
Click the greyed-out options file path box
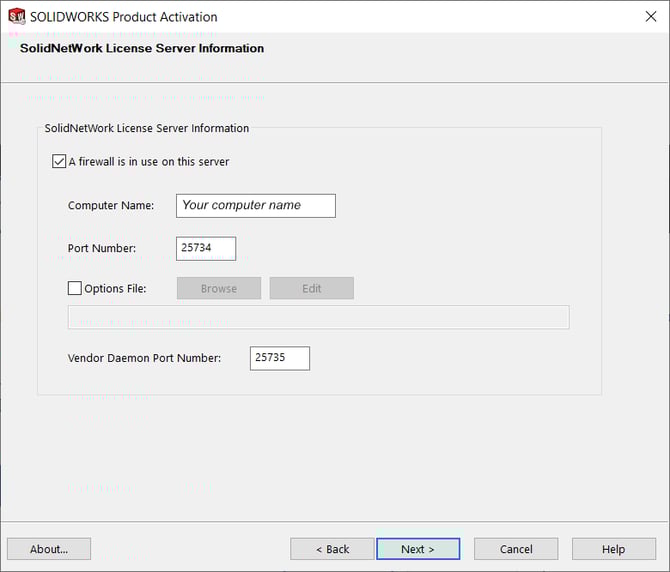click(x=318, y=317)
